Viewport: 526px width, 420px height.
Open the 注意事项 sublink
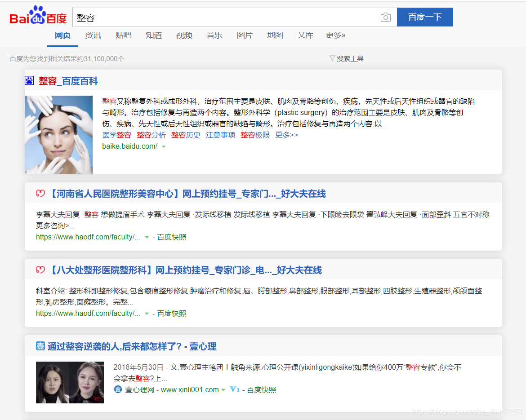pyautogui.click(x=220, y=135)
